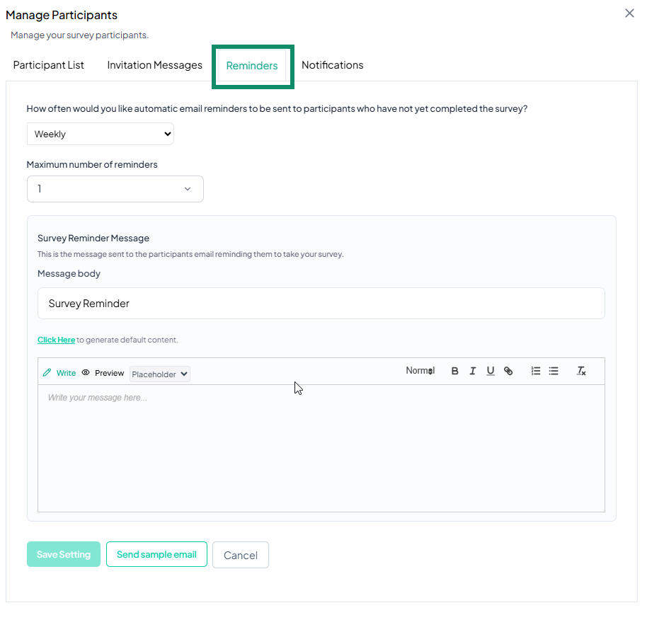Open the Invitation Messages tab
647x644 pixels.
(x=155, y=65)
